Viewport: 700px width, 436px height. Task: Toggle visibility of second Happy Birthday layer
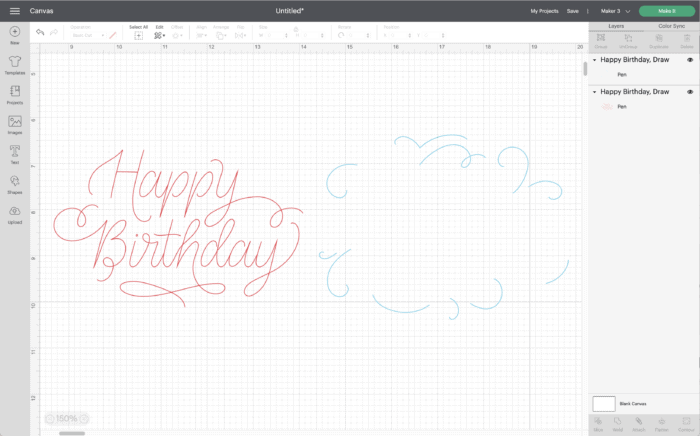point(690,92)
